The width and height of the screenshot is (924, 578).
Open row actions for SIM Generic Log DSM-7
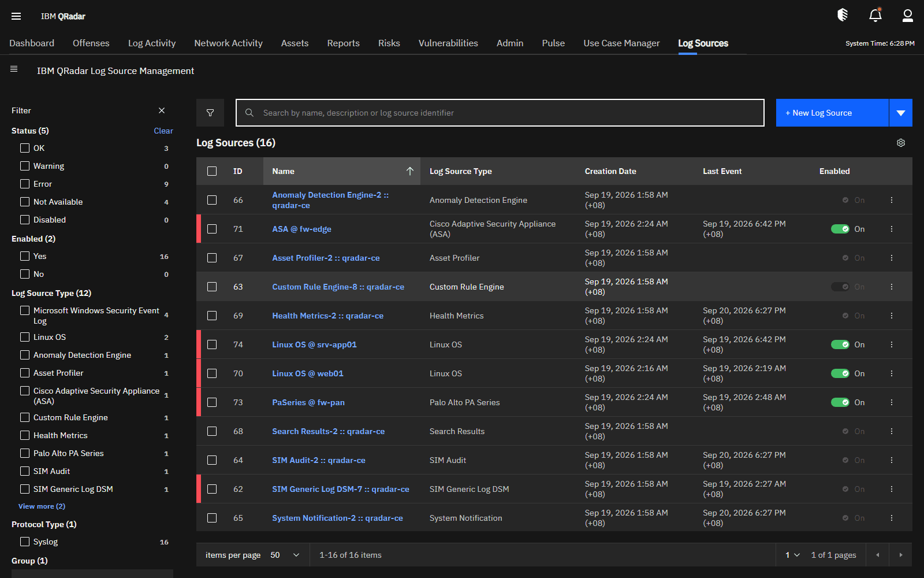tap(892, 489)
